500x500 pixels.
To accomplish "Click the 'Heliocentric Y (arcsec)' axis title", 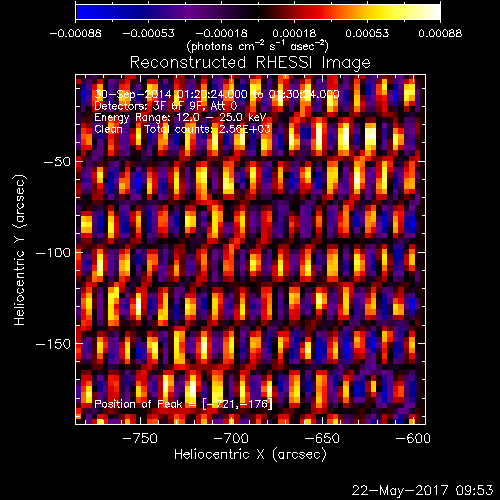I will [19, 250].
